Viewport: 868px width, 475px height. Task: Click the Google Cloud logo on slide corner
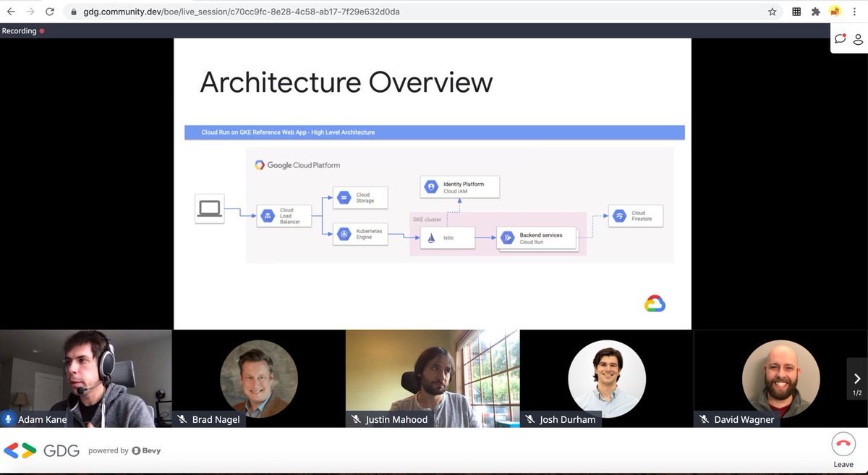pos(655,304)
